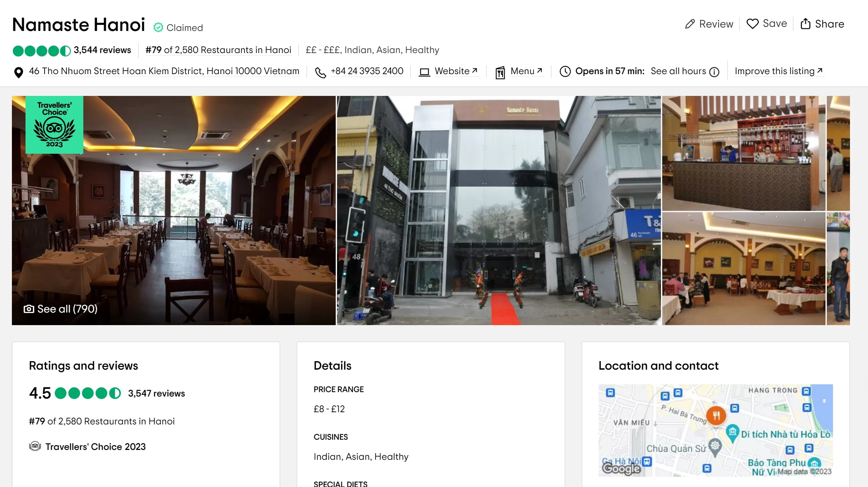Open the 3,544 reviews link
This screenshot has height=487, width=868.
point(102,50)
